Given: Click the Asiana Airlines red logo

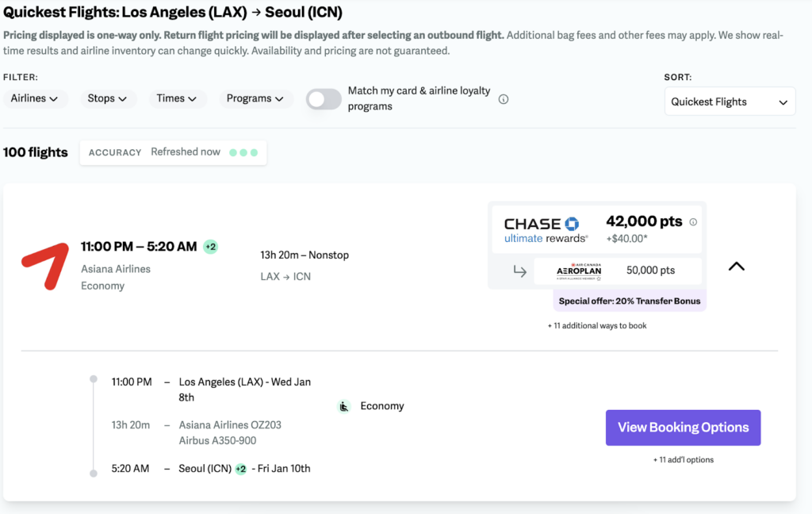Looking at the screenshot, I should pos(45,266).
